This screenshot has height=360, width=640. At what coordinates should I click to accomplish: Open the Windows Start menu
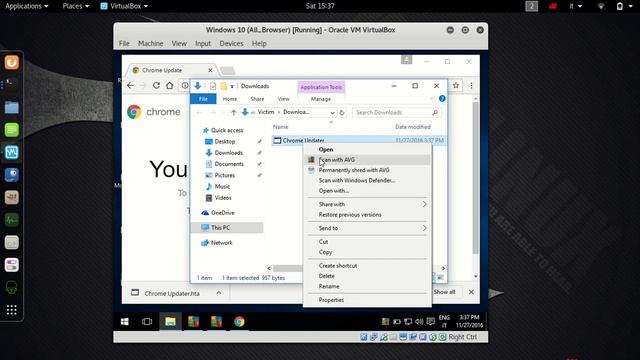point(125,322)
